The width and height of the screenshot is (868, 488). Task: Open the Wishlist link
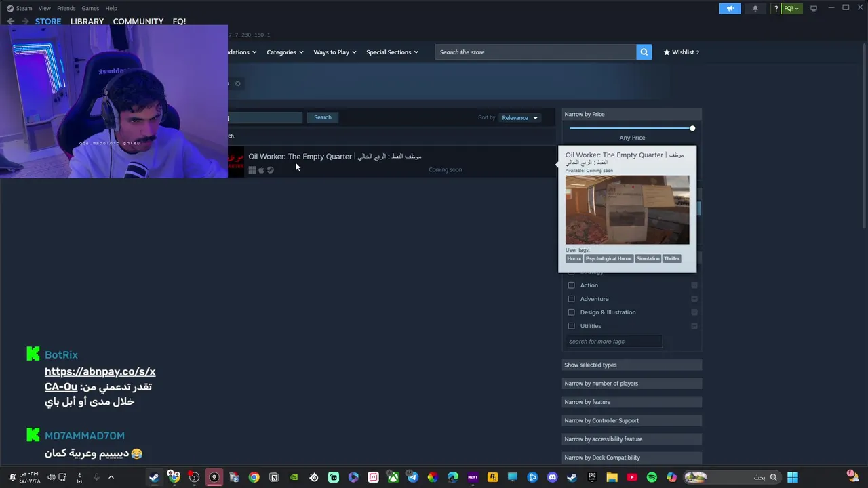(x=682, y=52)
